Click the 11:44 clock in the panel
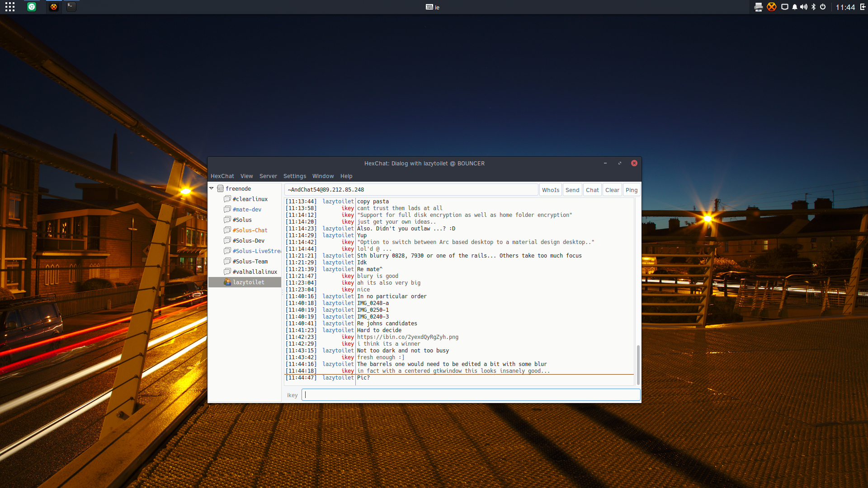 click(845, 7)
